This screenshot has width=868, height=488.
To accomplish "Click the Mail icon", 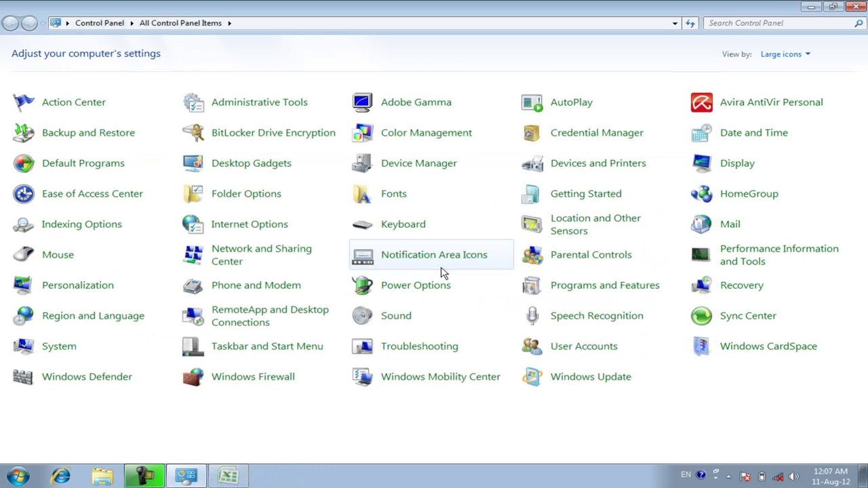I will [x=702, y=224].
